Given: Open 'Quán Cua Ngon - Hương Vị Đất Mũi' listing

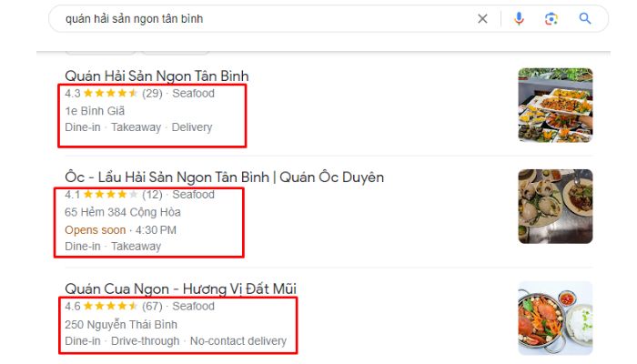Looking at the screenshot, I should point(180,288).
